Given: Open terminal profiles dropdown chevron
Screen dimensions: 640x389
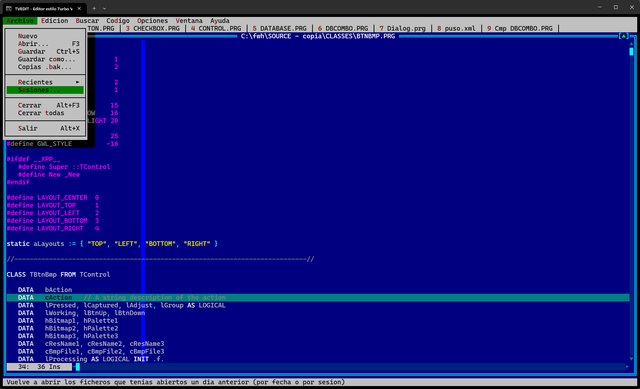Looking at the screenshot, I should click(104, 8).
